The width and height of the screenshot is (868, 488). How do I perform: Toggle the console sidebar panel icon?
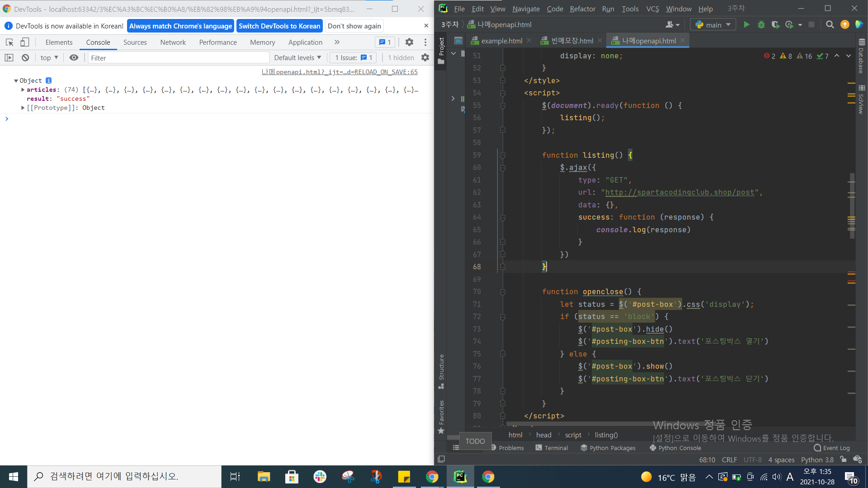point(9,57)
